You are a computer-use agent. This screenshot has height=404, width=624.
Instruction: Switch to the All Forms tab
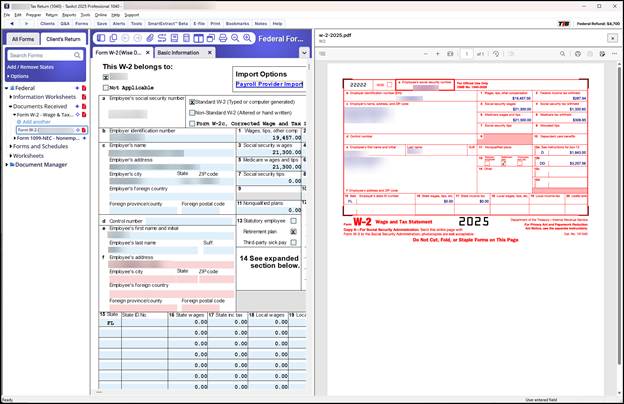click(x=23, y=39)
